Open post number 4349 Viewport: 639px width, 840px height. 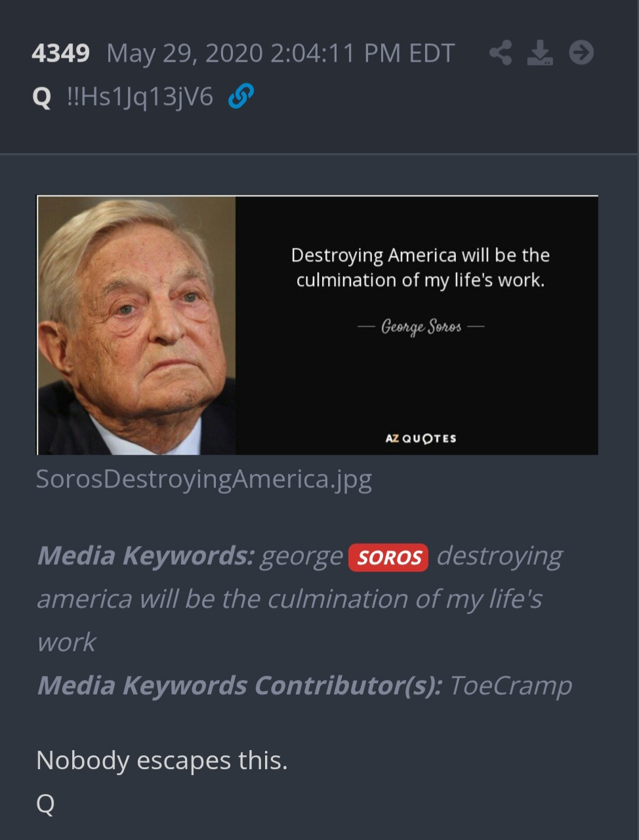(x=60, y=53)
